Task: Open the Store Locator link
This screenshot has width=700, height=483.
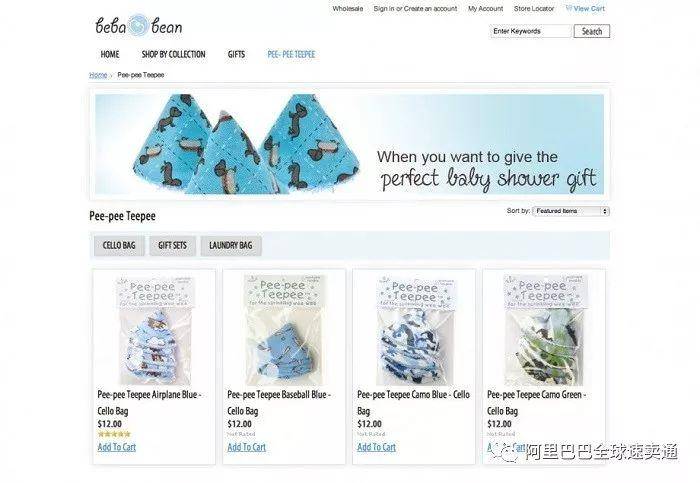Action: click(x=534, y=8)
